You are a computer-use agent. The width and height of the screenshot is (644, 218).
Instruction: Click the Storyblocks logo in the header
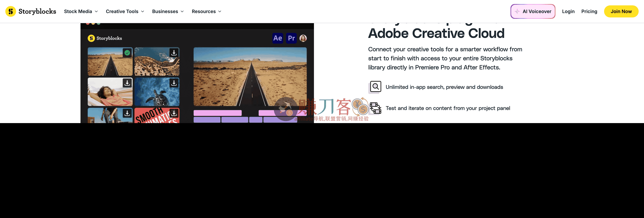click(x=31, y=11)
